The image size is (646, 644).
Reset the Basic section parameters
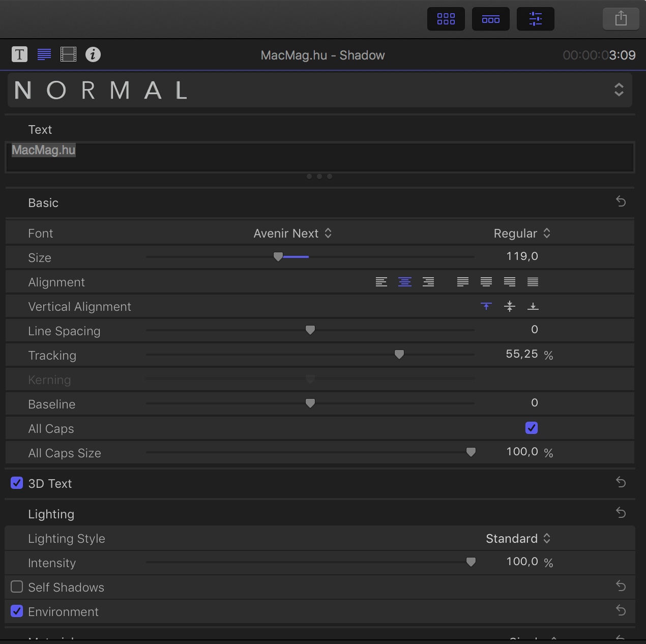(621, 201)
